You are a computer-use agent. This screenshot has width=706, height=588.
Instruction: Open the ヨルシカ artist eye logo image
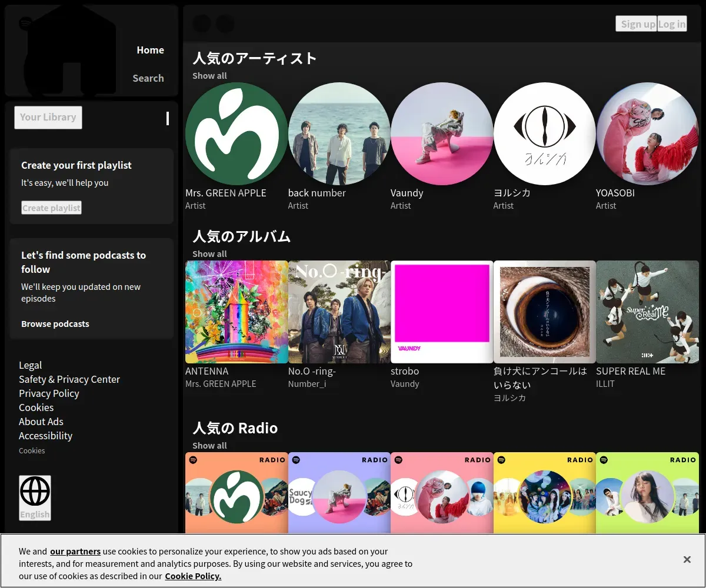click(x=545, y=133)
